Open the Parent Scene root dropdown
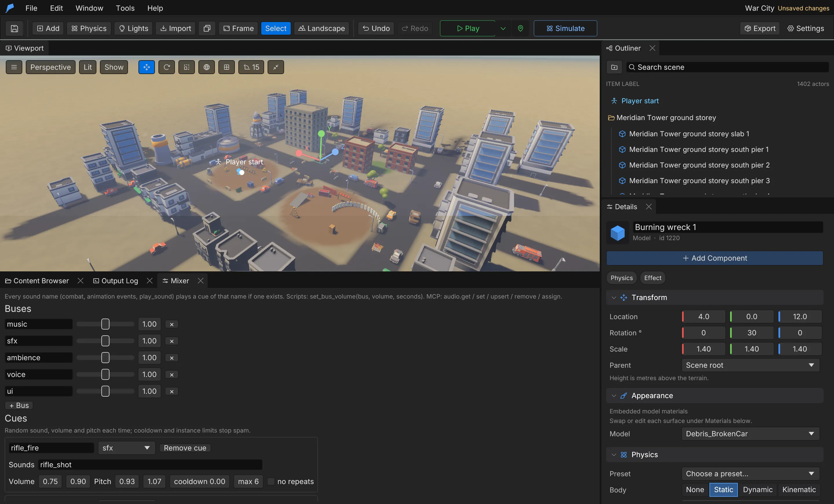The width and height of the screenshot is (834, 504). [750, 365]
